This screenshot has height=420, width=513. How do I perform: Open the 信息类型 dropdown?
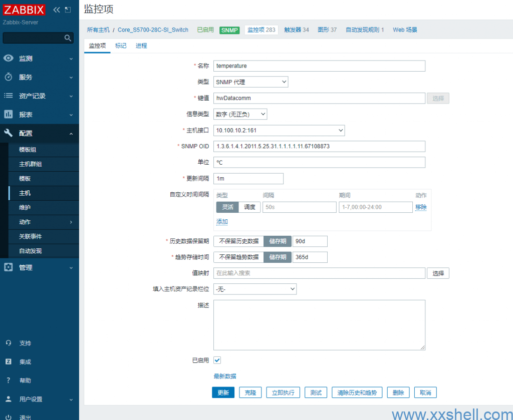pos(240,115)
